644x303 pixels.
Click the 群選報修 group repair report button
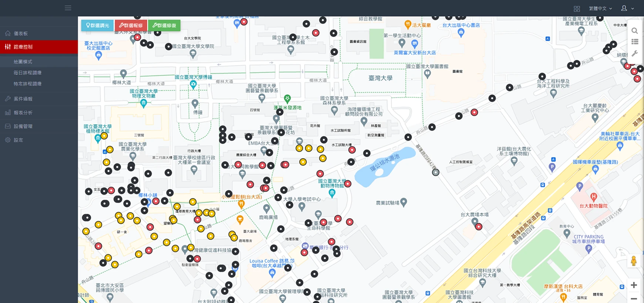pos(131,26)
